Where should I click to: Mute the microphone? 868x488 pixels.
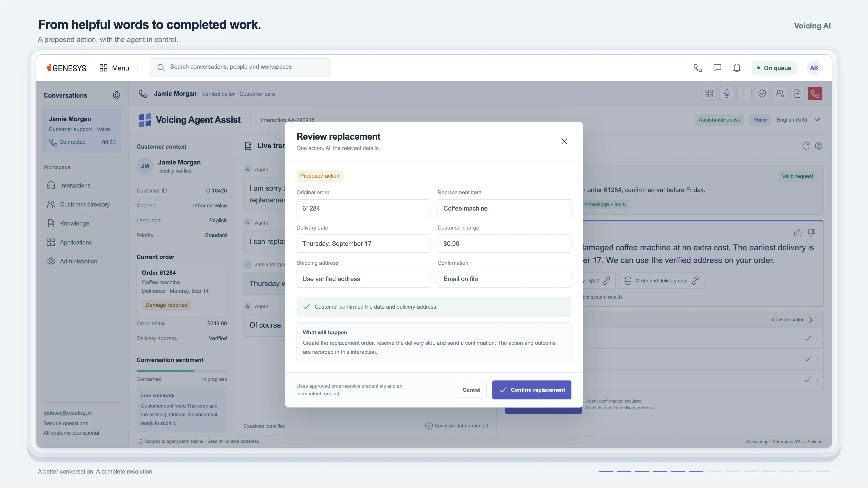tap(727, 94)
